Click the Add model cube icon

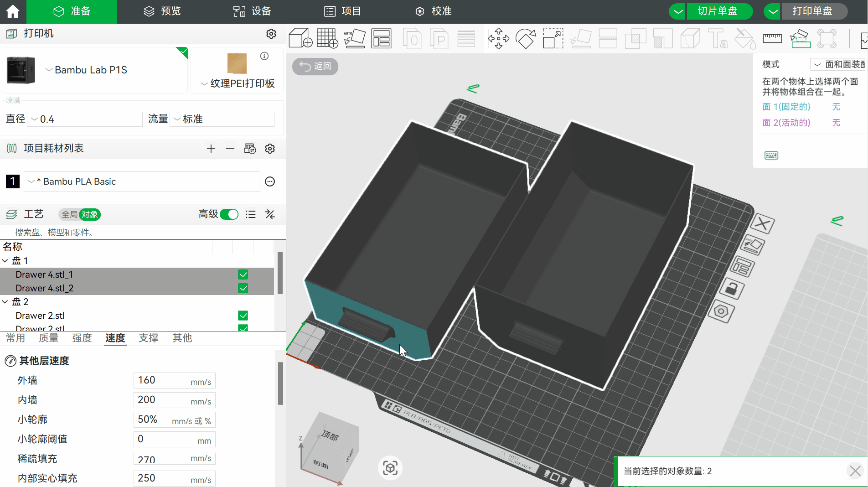[x=300, y=38]
